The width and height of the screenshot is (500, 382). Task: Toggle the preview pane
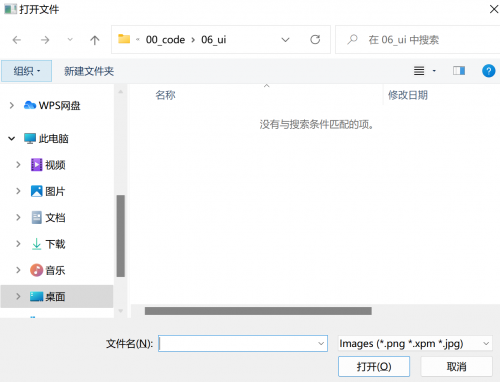(x=459, y=71)
